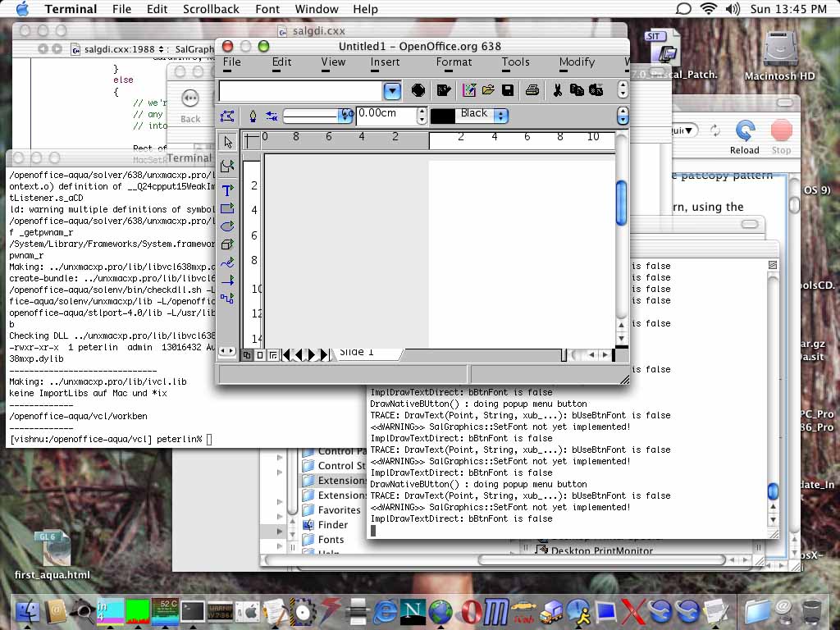Open the Line Style dropdown

pyautogui.click(x=345, y=115)
